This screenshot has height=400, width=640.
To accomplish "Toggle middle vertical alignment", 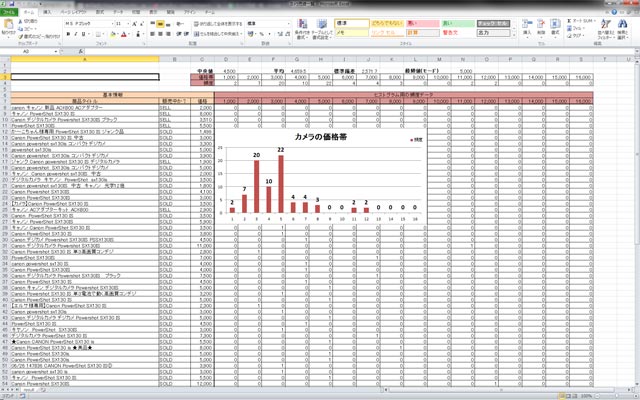I will 160,24.
